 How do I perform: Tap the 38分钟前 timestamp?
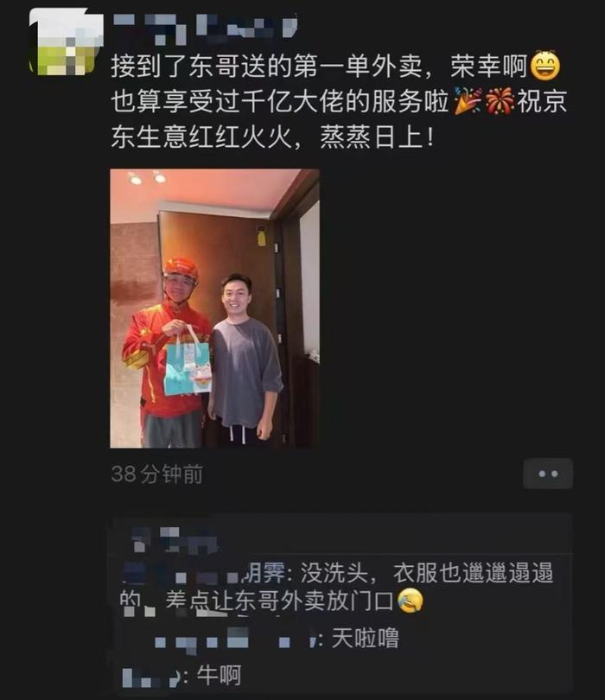(x=156, y=474)
